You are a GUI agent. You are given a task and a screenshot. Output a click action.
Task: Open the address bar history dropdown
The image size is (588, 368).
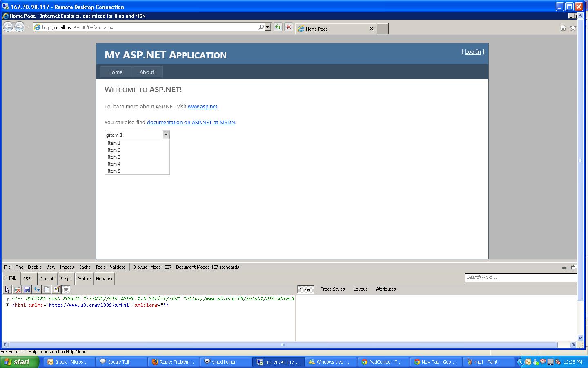pyautogui.click(x=268, y=27)
